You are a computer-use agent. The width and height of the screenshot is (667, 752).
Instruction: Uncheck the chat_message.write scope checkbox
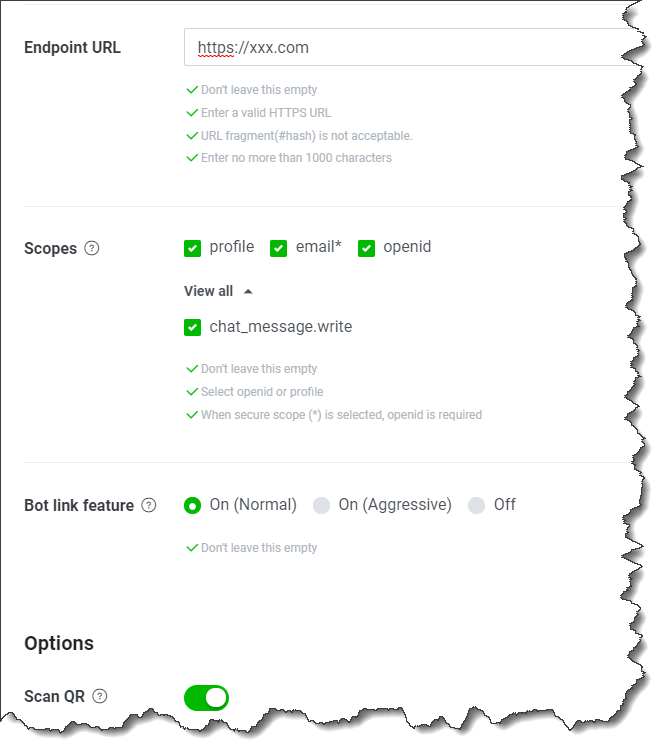tap(193, 327)
